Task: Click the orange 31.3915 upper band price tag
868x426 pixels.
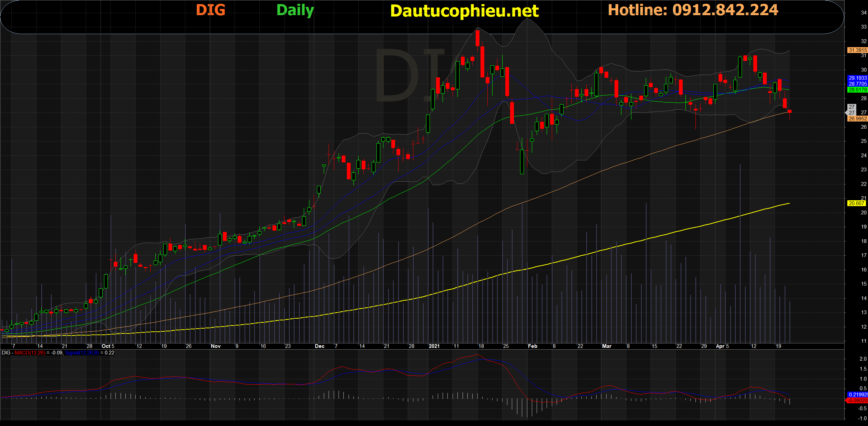Action: [857, 50]
